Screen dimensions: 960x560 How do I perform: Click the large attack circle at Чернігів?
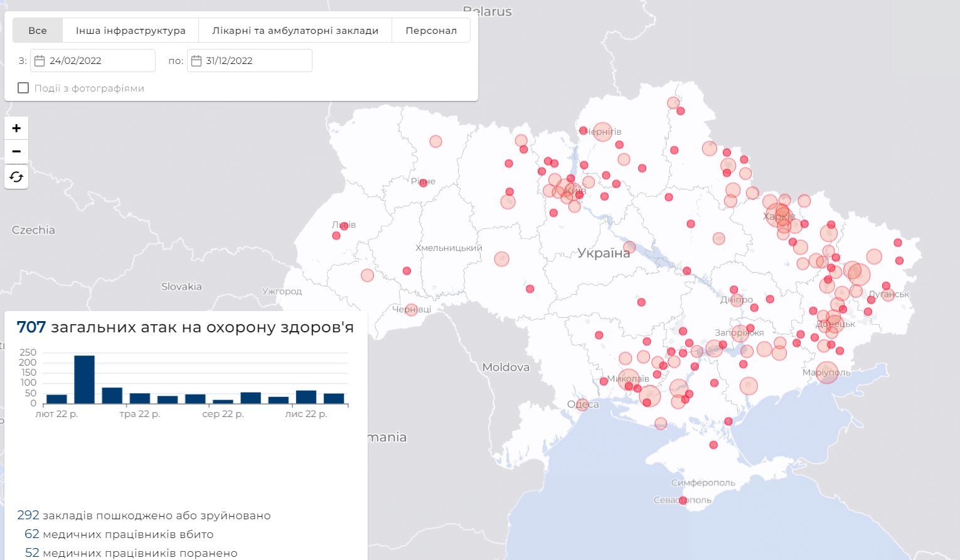point(602,132)
